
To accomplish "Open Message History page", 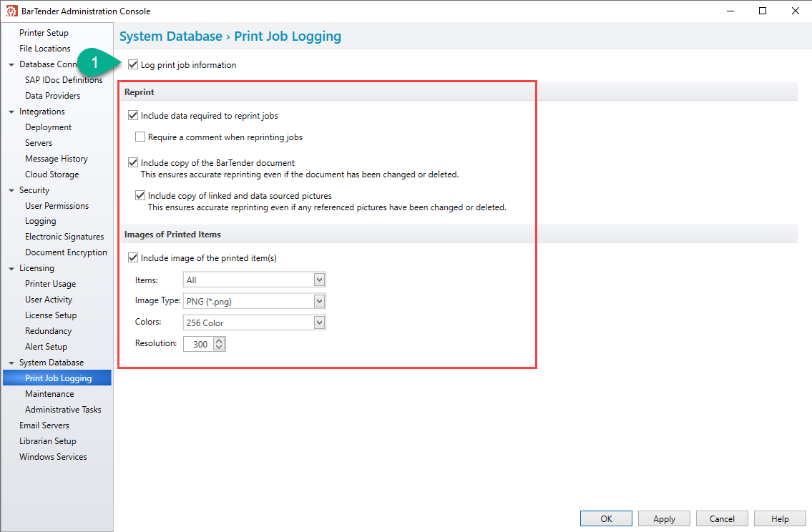I will [x=57, y=158].
